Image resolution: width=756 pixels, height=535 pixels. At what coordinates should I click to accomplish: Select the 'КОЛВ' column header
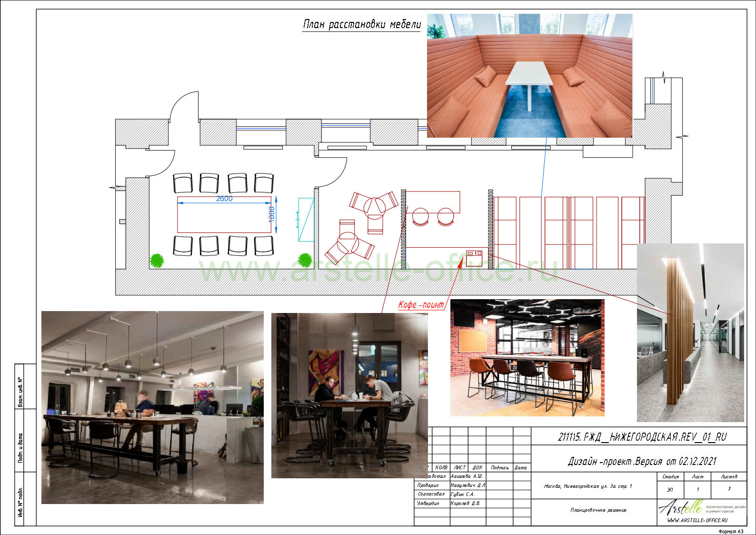pos(441,468)
